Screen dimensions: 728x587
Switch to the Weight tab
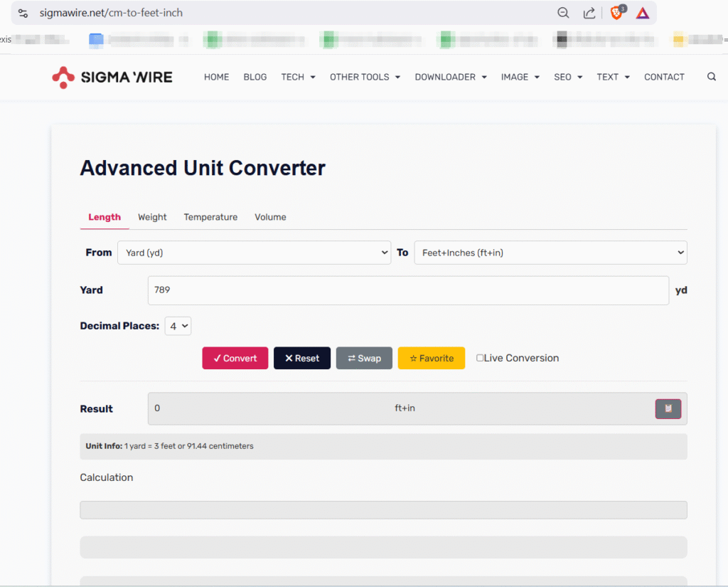pos(152,217)
